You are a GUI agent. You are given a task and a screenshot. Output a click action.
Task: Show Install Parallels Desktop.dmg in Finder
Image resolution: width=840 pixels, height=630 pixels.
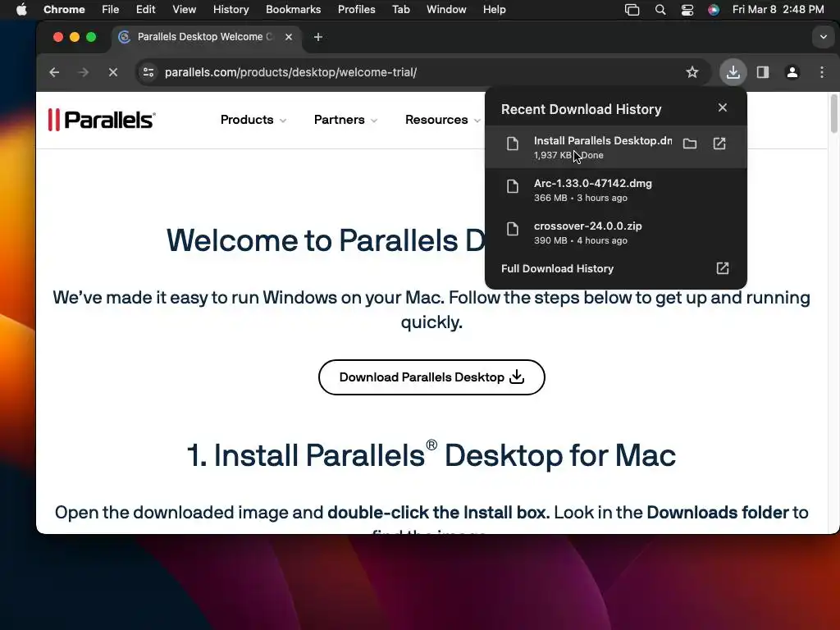pos(690,144)
